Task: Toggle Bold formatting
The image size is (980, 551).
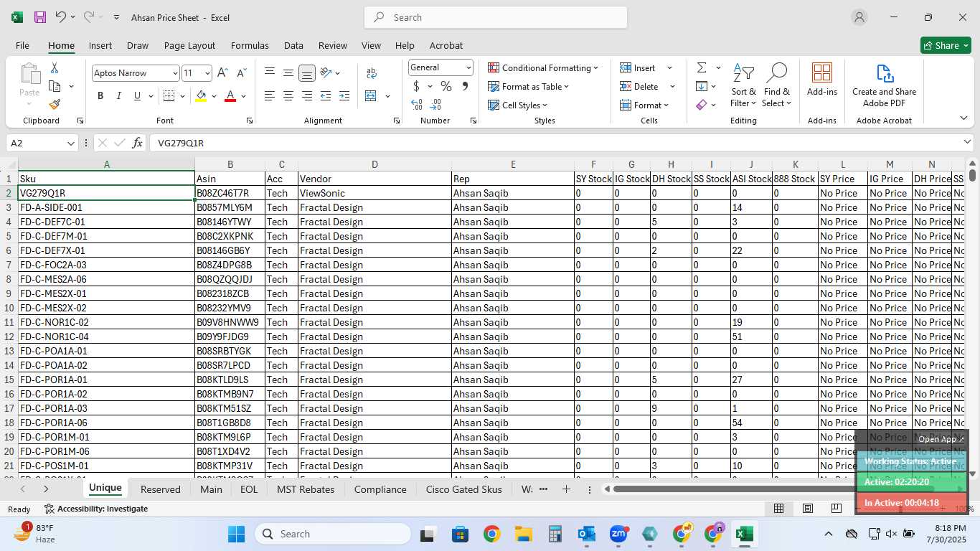Action: (x=100, y=96)
